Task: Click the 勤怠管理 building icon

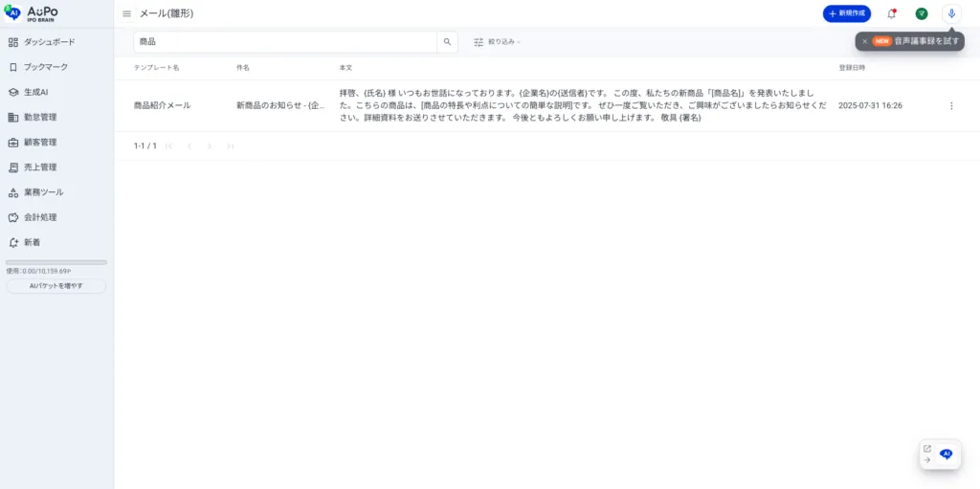Action: coord(13,117)
